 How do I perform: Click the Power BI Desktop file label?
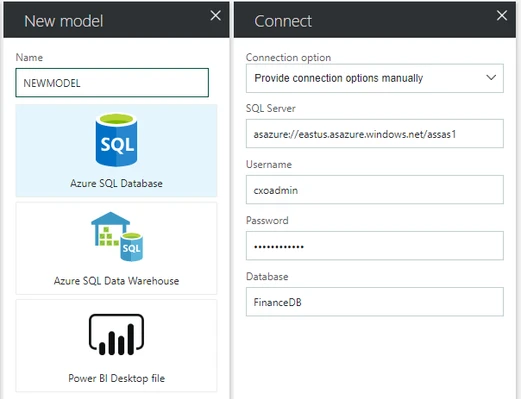pyautogui.click(x=116, y=378)
